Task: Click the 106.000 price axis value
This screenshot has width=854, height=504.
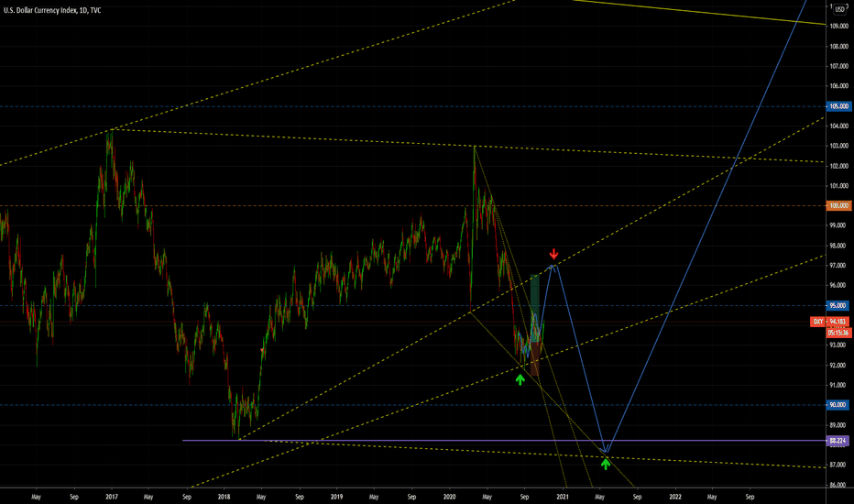Action: [838, 86]
